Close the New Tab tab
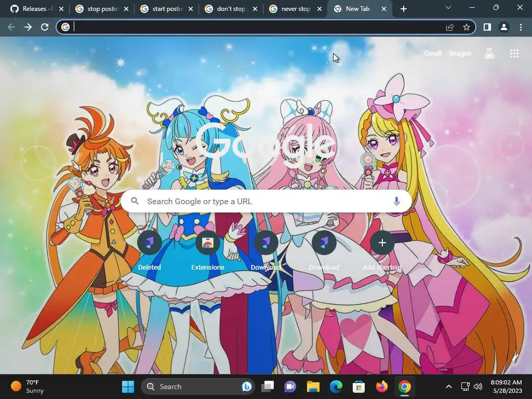 [384, 9]
